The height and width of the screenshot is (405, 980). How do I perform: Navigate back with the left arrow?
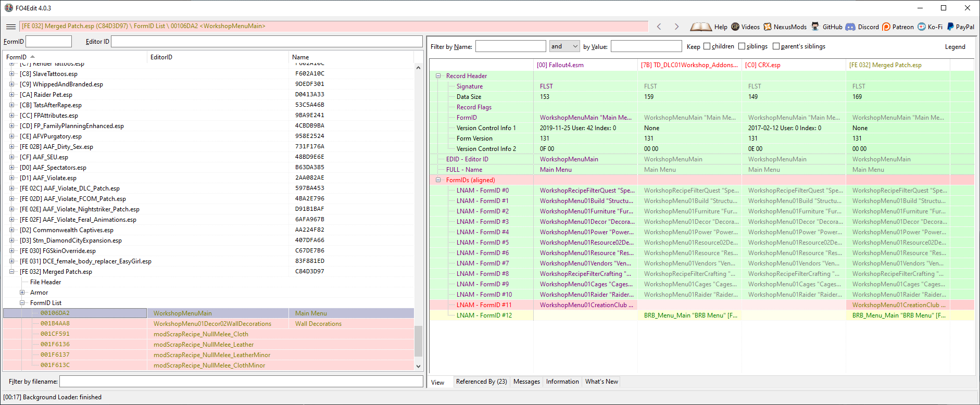(x=659, y=27)
